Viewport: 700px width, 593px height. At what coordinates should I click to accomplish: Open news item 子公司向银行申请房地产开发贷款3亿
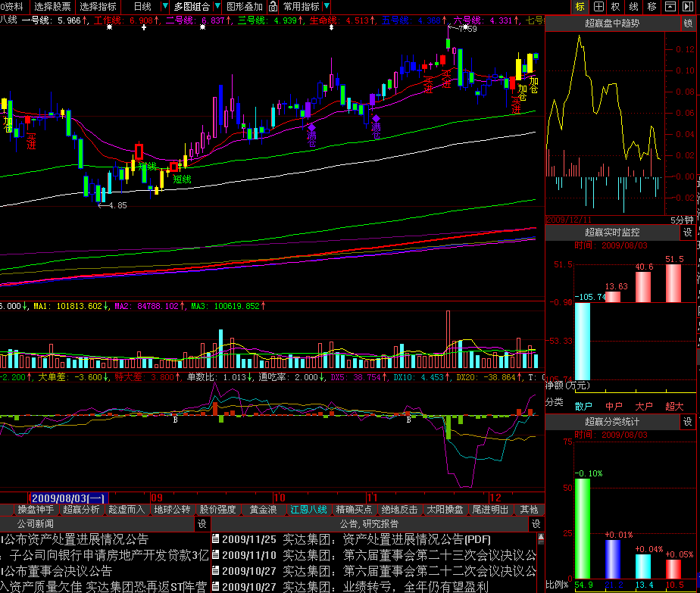[x=109, y=555]
